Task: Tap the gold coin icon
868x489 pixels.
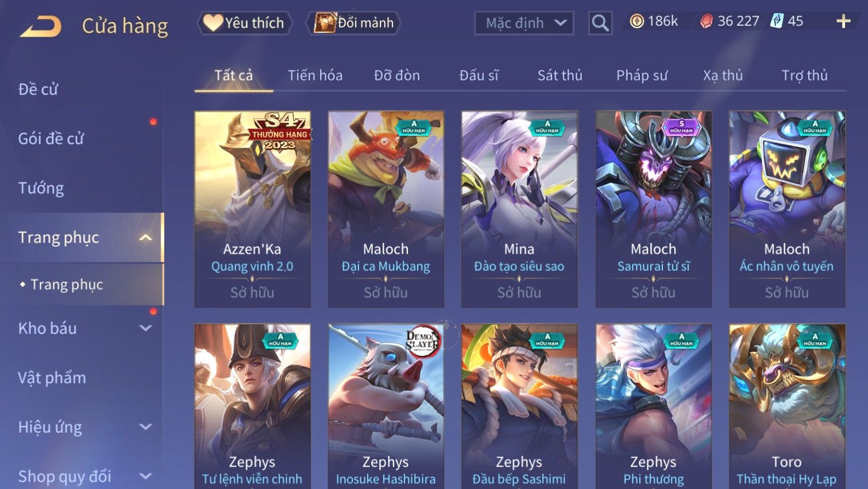Action: (636, 21)
